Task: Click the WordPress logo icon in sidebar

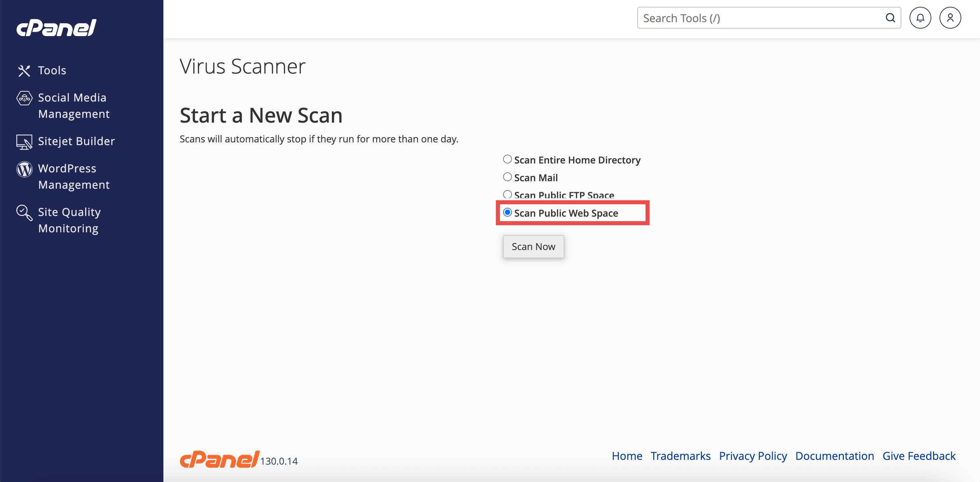Action: [24, 169]
